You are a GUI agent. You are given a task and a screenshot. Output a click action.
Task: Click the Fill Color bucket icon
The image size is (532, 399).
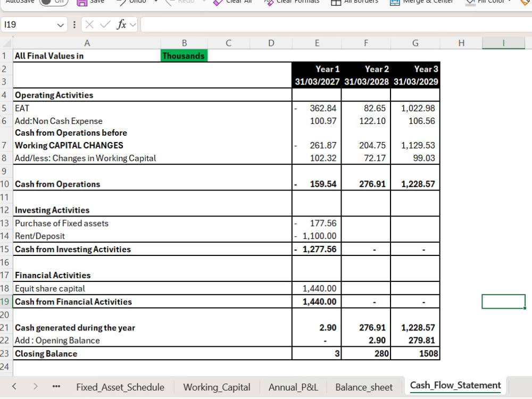tap(470, 2)
